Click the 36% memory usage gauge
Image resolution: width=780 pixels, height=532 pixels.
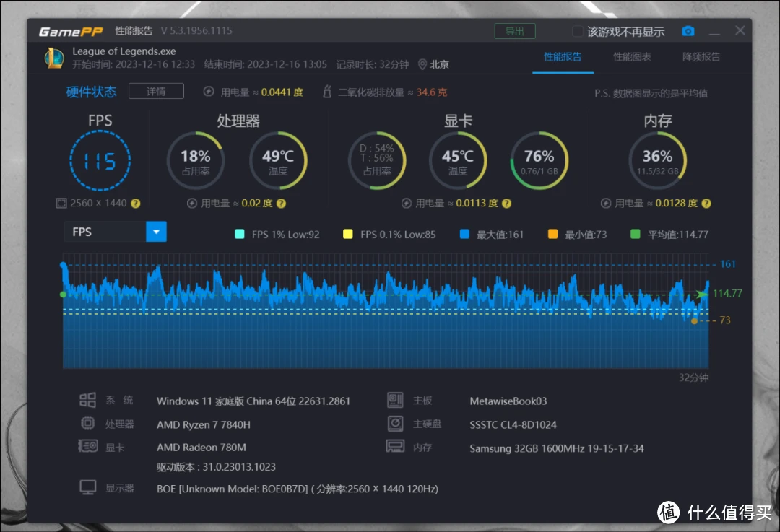point(658,160)
